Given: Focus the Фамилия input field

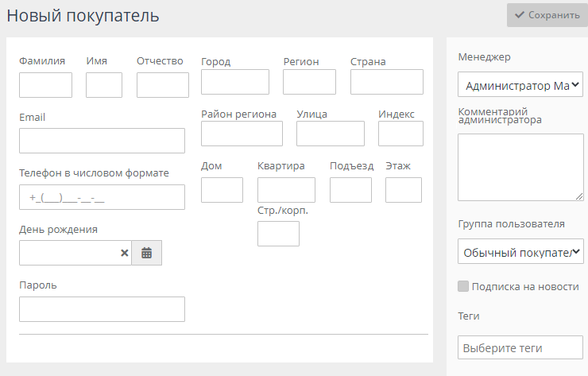Looking at the screenshot, I should (x=45, y=85).
